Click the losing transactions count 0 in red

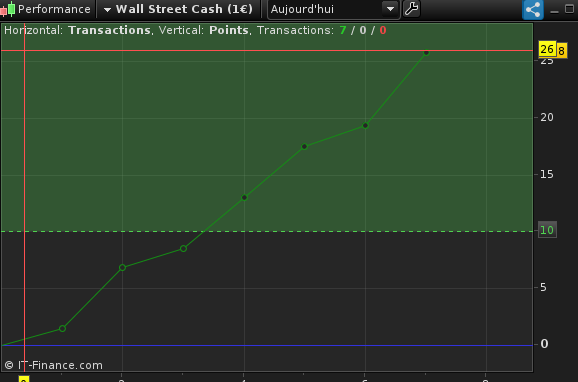(x=383, y=30)
